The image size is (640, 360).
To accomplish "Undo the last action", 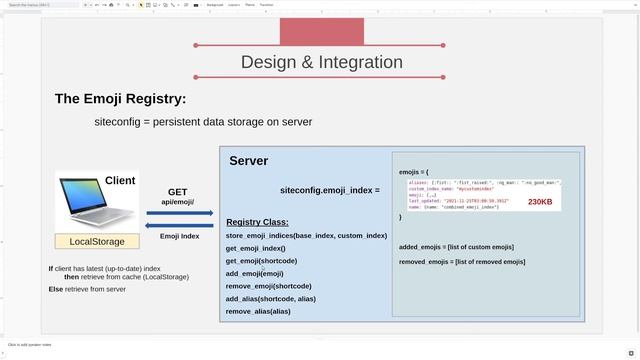I will pyautogui.click(x=97, y=5).
